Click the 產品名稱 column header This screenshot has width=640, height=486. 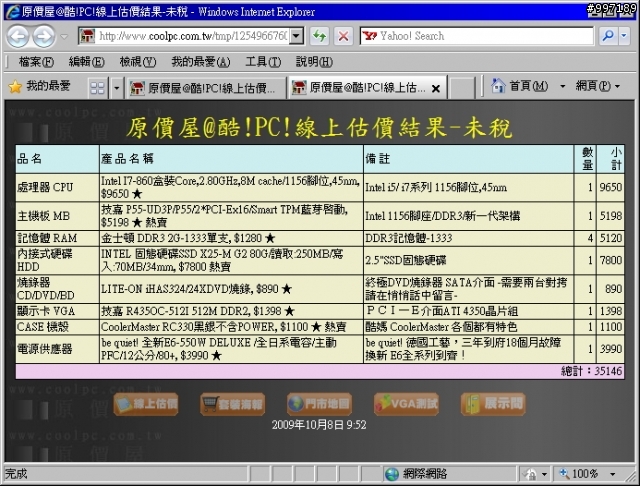tap(127, 159)
